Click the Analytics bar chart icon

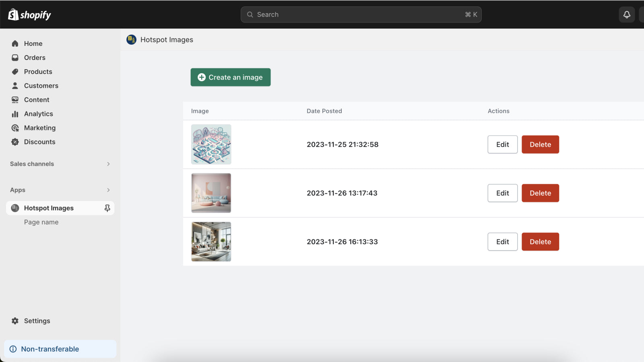coord(15,114)
